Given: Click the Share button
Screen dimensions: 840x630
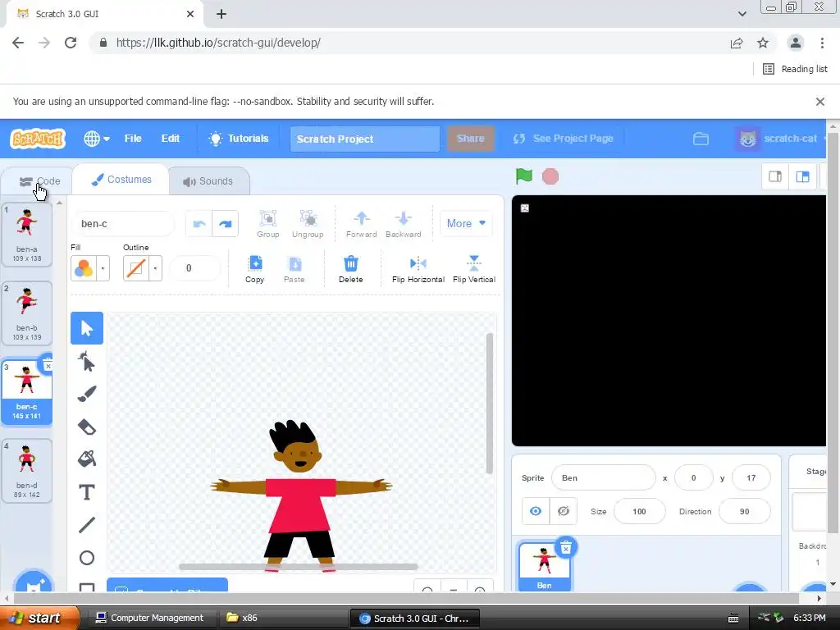Looking at the screenshot, I should coord(470,139).
